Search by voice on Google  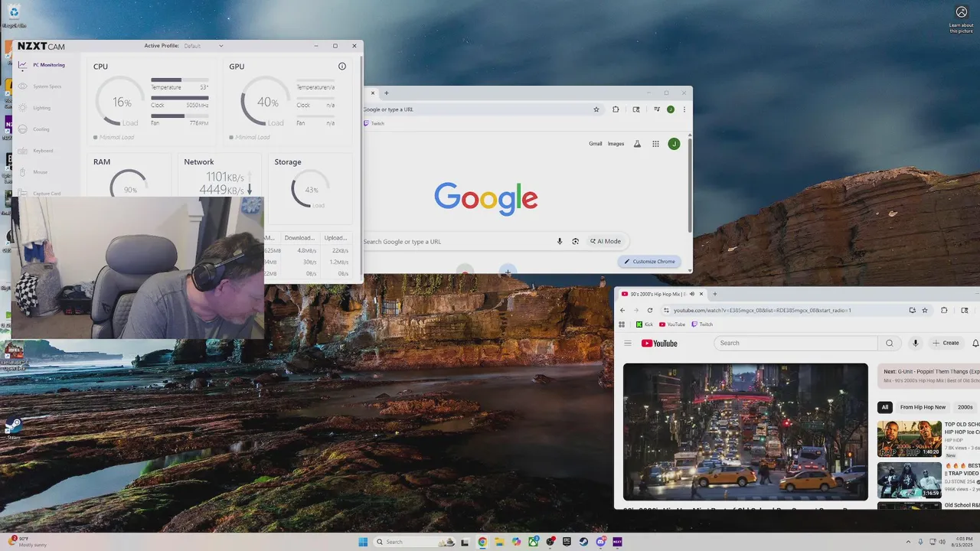tap(560, 241)
